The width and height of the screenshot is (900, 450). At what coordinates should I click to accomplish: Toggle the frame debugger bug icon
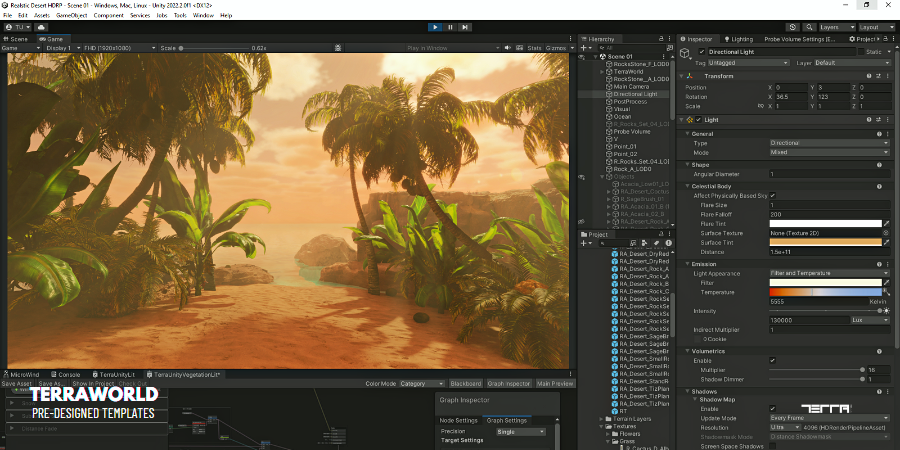(339, 48)
